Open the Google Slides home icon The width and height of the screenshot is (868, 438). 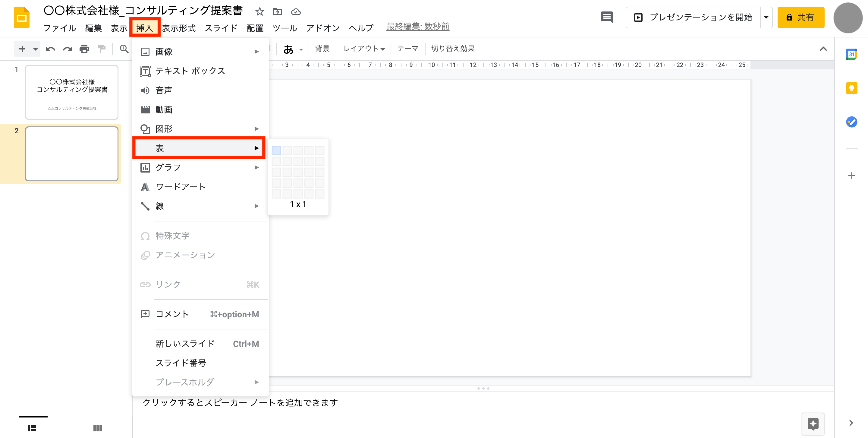(x=22, y=17)
